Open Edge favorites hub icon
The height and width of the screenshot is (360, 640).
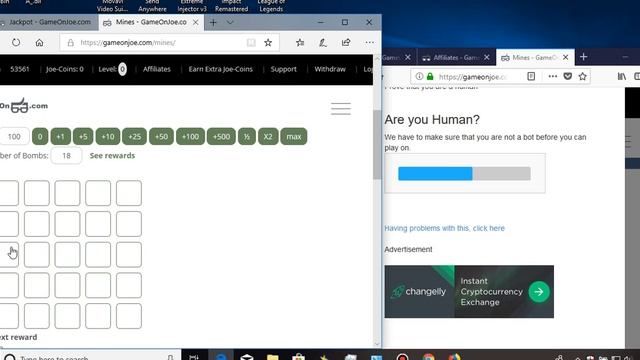[x=300, y=42]
